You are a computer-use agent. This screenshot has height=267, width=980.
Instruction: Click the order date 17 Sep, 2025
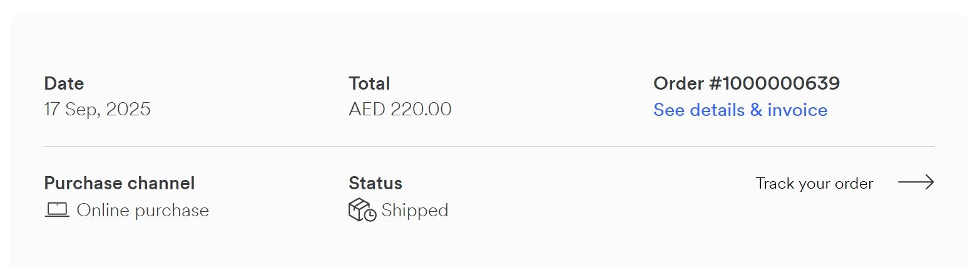coord(97,110)
